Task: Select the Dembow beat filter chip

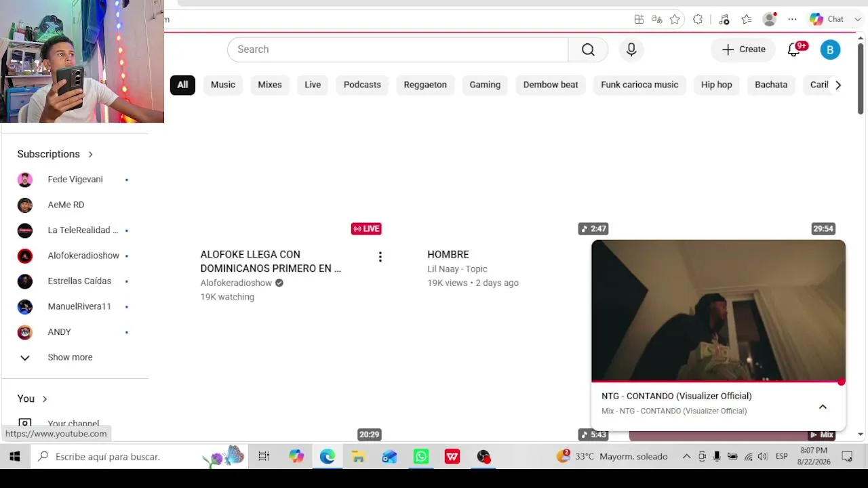Action: coord(551,85)
